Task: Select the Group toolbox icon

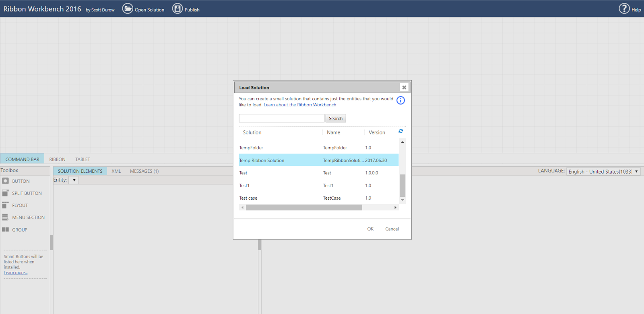Action: pos(5,229)
